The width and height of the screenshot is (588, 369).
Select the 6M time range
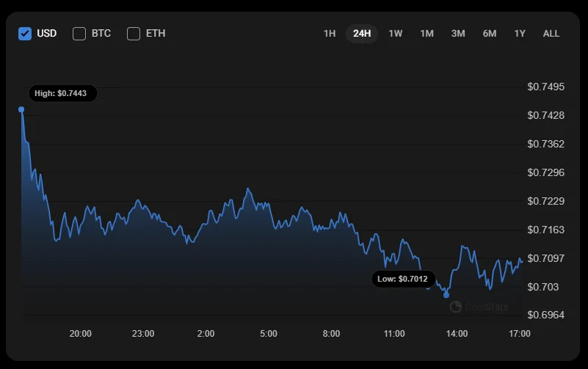[x=490, y=33]
